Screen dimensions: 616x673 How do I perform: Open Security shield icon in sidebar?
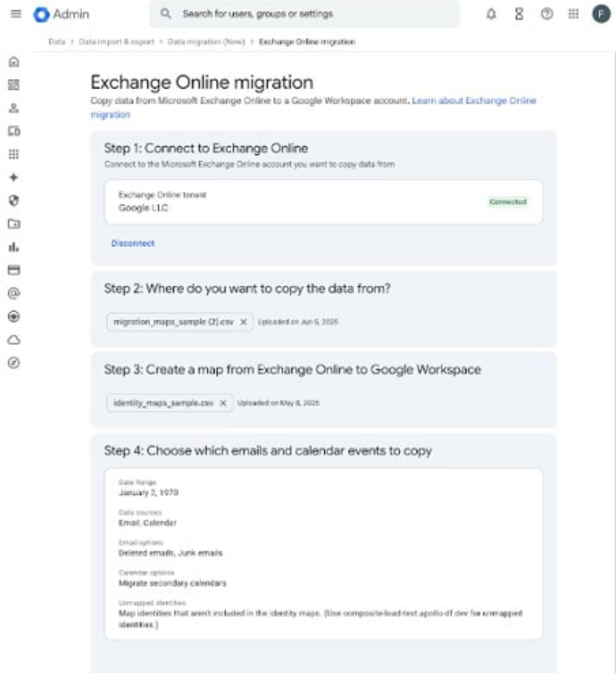pyautogui.click(x=14, y=200)
